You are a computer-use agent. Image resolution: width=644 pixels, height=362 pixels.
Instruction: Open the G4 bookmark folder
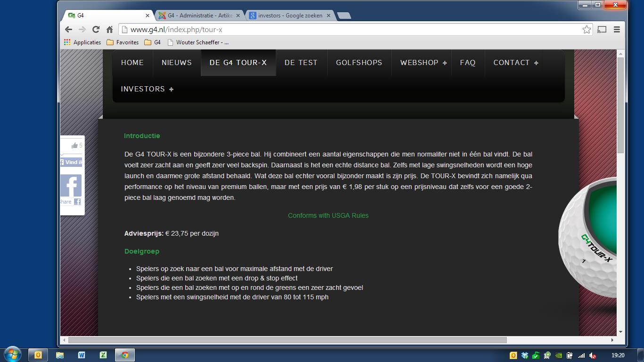click(152, 42)
